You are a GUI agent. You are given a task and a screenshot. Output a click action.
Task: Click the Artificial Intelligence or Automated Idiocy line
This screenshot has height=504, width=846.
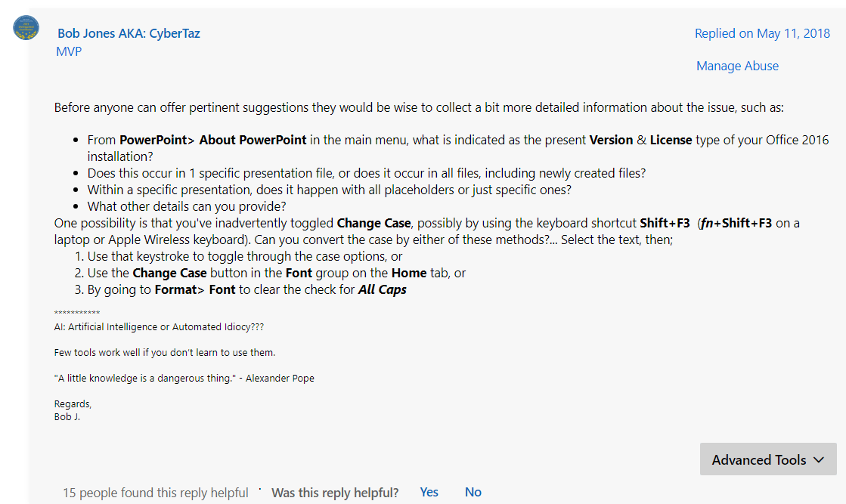[x=159, y=326]
